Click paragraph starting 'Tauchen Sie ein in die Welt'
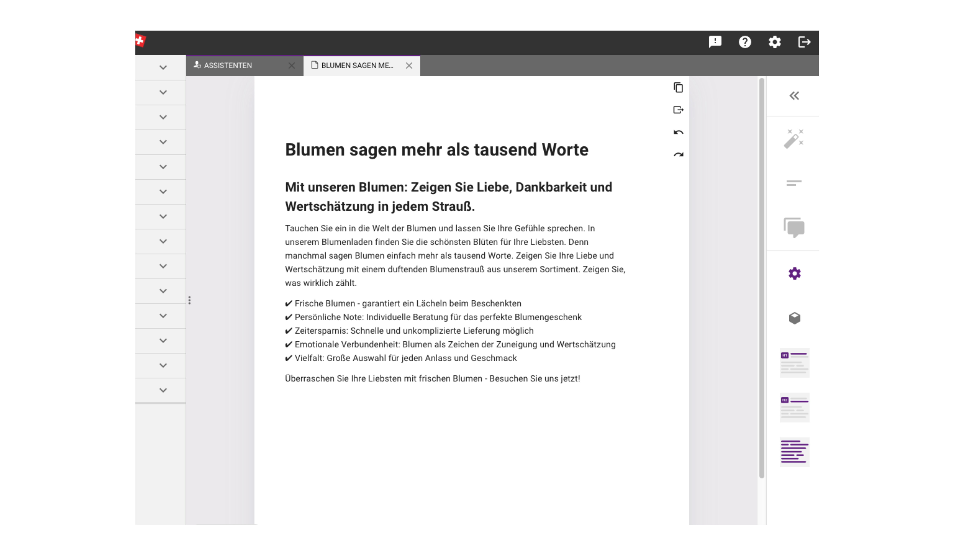This screenshot has width=980, height=551. [x=455, y=255]
